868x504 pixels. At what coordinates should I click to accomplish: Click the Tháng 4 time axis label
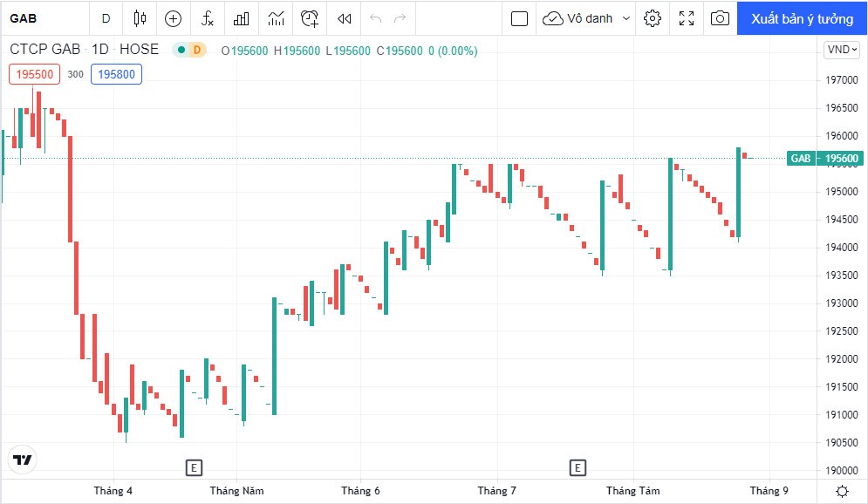point(113,491)
